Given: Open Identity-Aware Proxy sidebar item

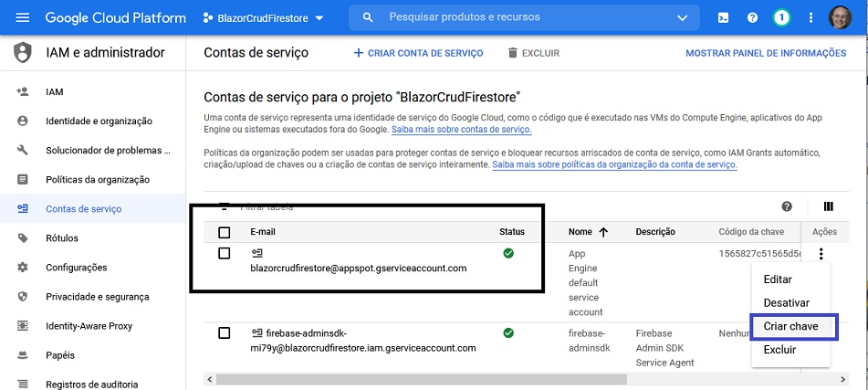Looking at the screenshot, I should [89, 326].
